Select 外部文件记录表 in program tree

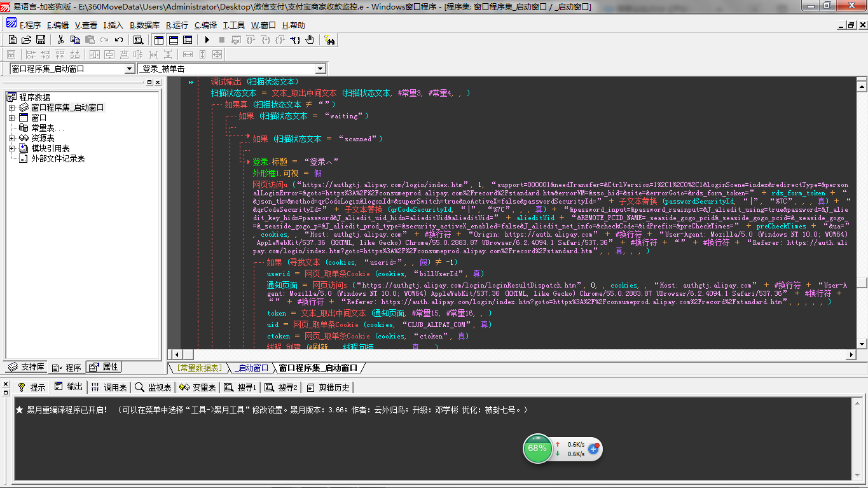click(58, 158)
